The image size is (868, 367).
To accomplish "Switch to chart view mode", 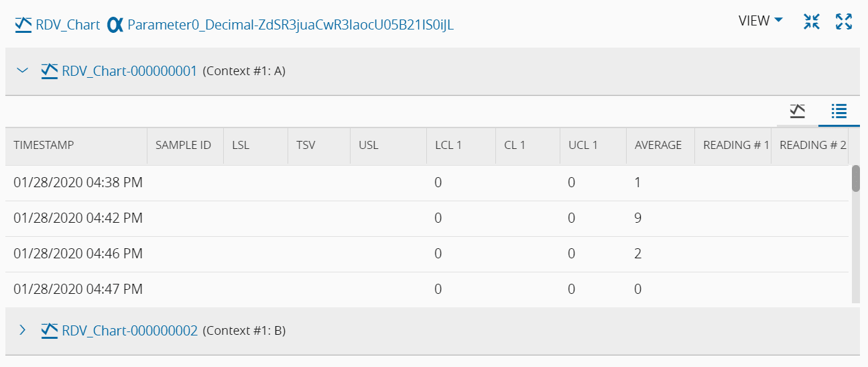I will pos(797,111).
